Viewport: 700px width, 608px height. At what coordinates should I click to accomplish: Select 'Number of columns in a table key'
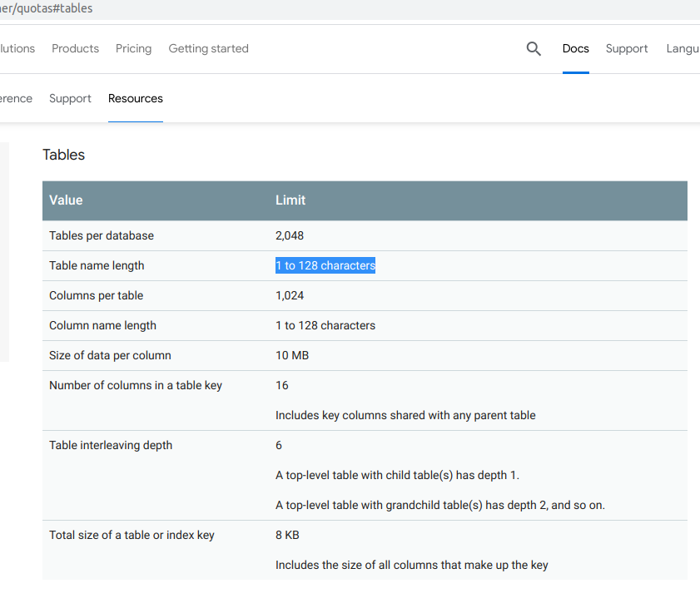136,385
